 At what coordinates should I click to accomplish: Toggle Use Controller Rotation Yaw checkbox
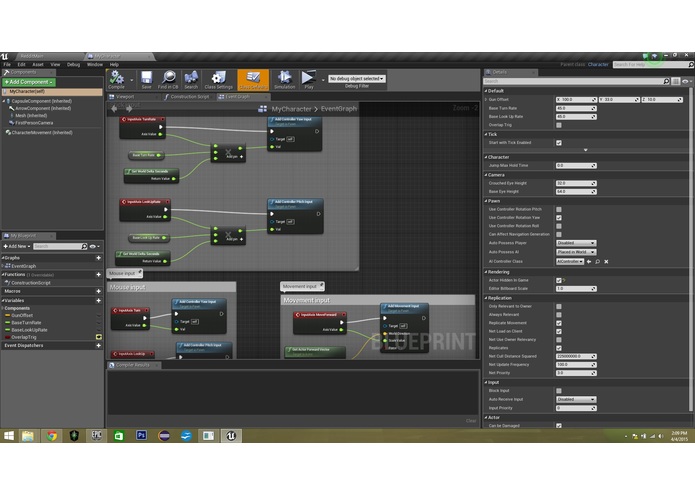coord(558,218)
